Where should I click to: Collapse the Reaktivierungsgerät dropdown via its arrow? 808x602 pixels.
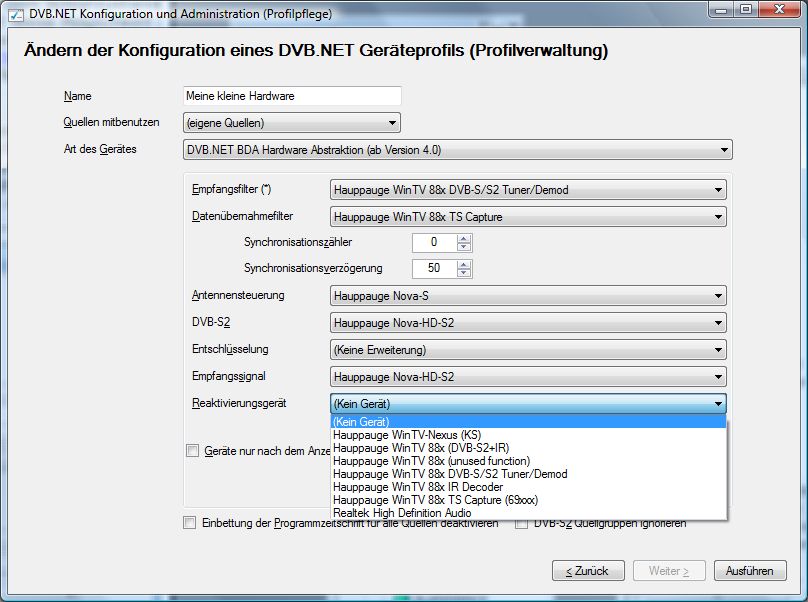(x=717, y=404)
